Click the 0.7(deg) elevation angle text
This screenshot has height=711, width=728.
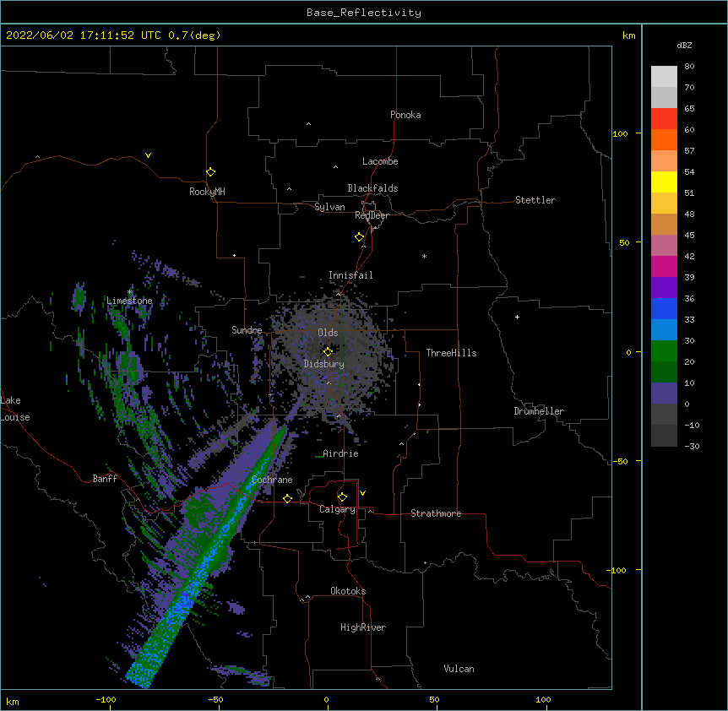(194, 35)
